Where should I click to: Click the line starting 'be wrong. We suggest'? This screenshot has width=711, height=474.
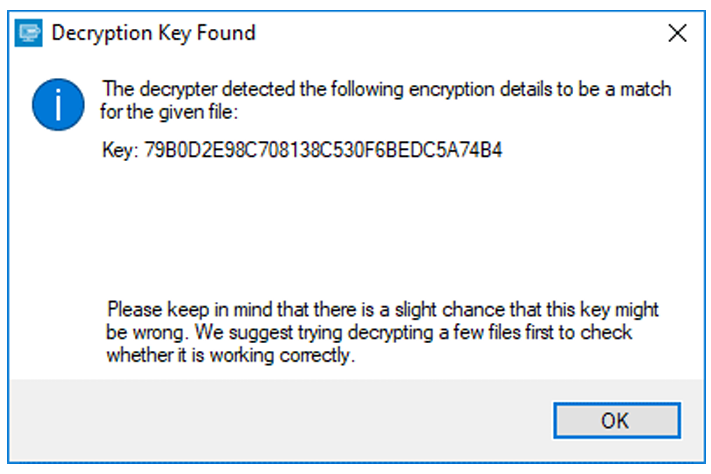[x=369, y=332]
